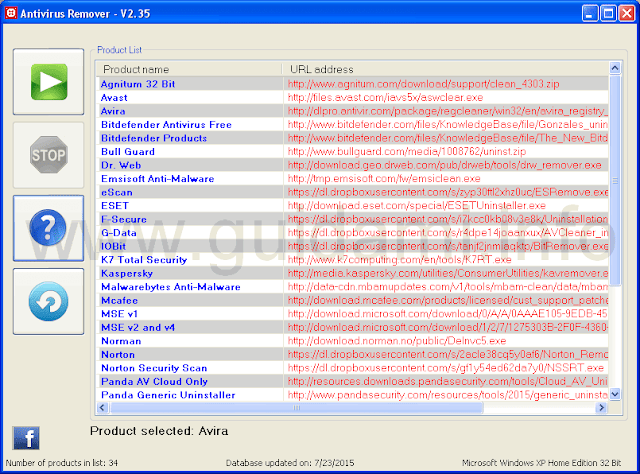The image size is (640, 474).
Task: Click the vertical scrollbar up arrow
Action: click(615, 68)
